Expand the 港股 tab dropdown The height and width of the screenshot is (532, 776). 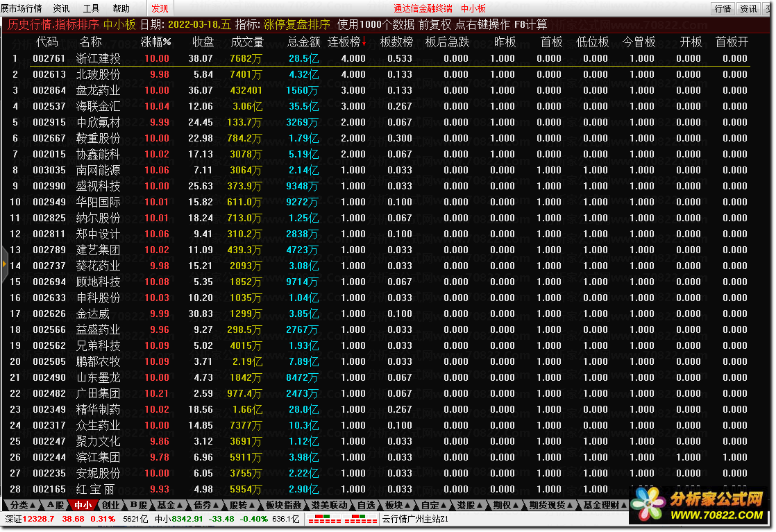pyautogui.click(x=469, y=505)
